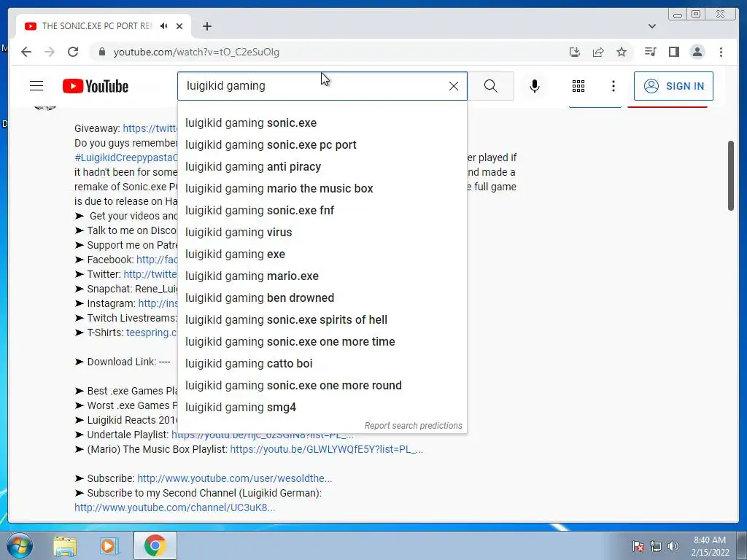Open the Facebook link in description
The height and width of the screenshot is (560, 747).
tap(157, 260)
